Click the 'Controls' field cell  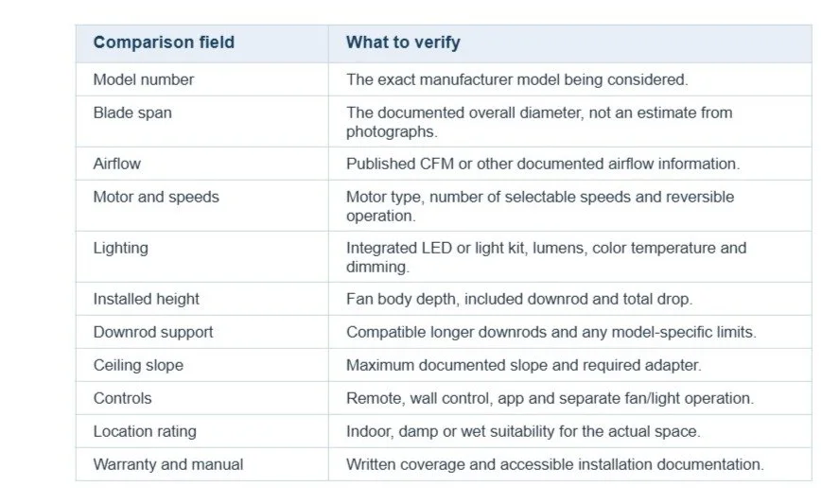tap(201, 398)
